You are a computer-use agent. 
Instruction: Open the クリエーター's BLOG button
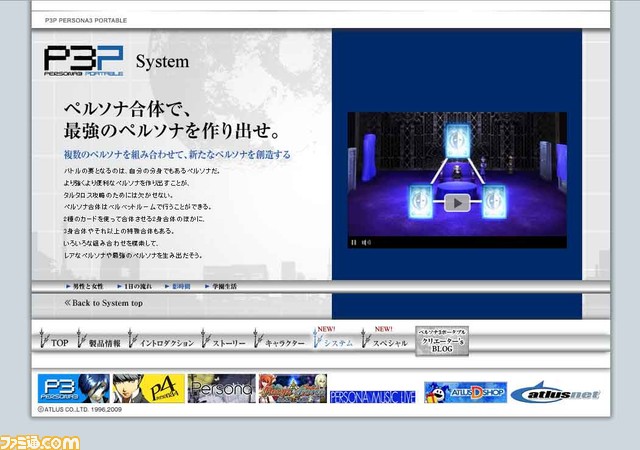coord(442,341)
